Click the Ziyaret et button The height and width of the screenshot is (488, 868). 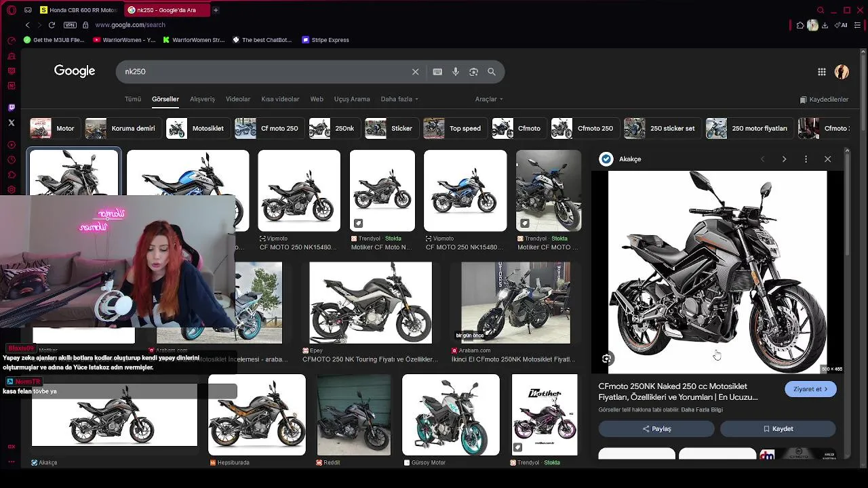tap(810, 389)
